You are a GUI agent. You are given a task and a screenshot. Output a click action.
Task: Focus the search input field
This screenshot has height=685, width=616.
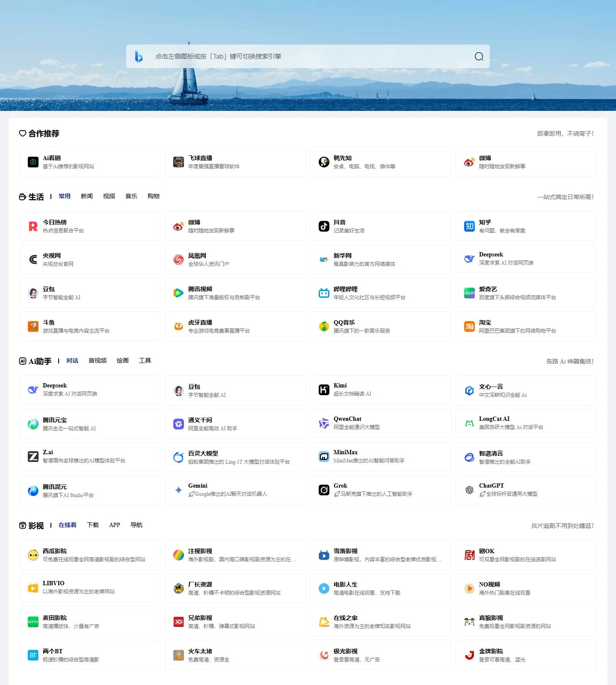[308, 57]
